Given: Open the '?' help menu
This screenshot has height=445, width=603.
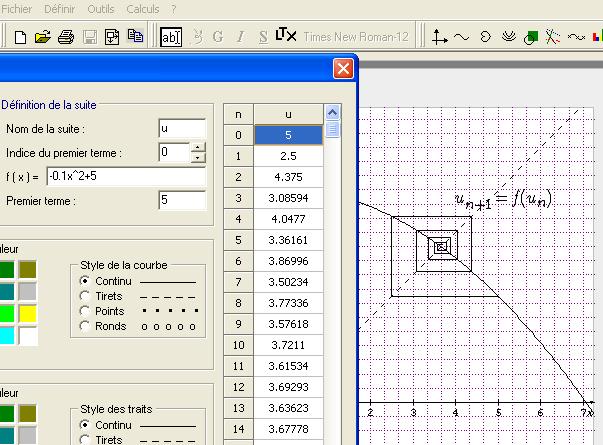Looking at the screenshot, I should click(x=173, y=9).
